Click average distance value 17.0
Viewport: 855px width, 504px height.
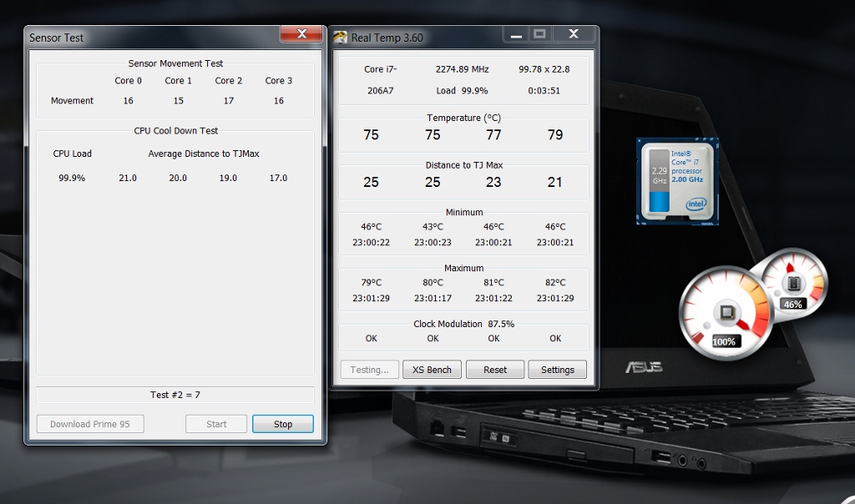278,179
